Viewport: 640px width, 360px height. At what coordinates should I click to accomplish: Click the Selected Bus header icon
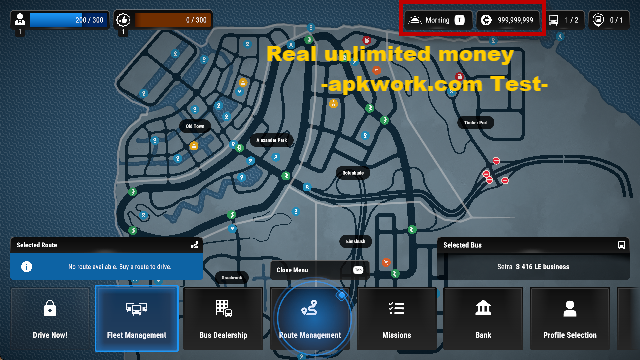[x=621, y=245]
